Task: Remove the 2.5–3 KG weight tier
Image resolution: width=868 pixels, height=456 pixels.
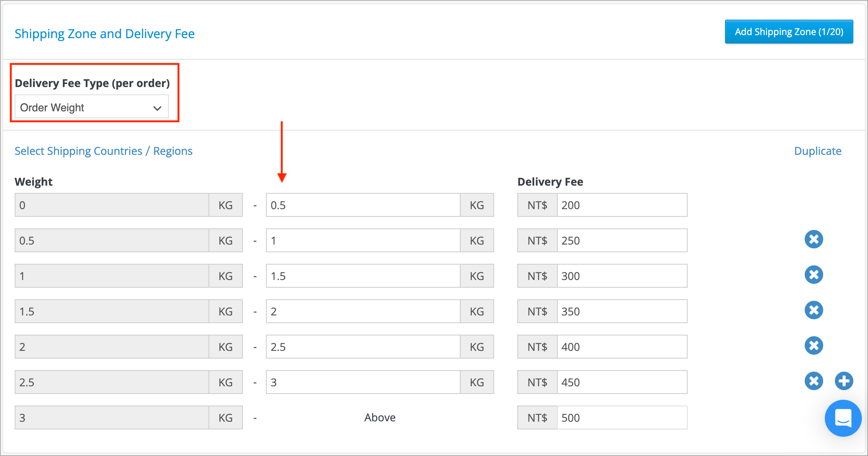Action: (x=814, y=381)
